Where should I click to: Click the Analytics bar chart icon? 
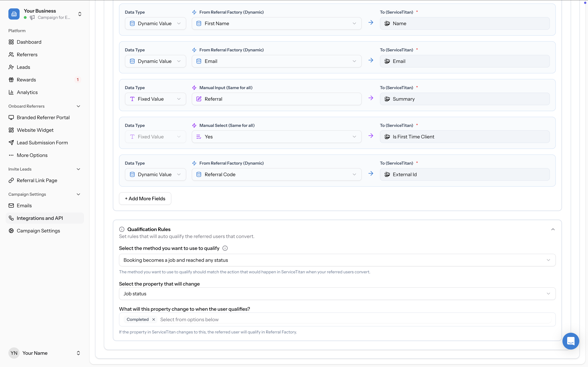point(11,92)
